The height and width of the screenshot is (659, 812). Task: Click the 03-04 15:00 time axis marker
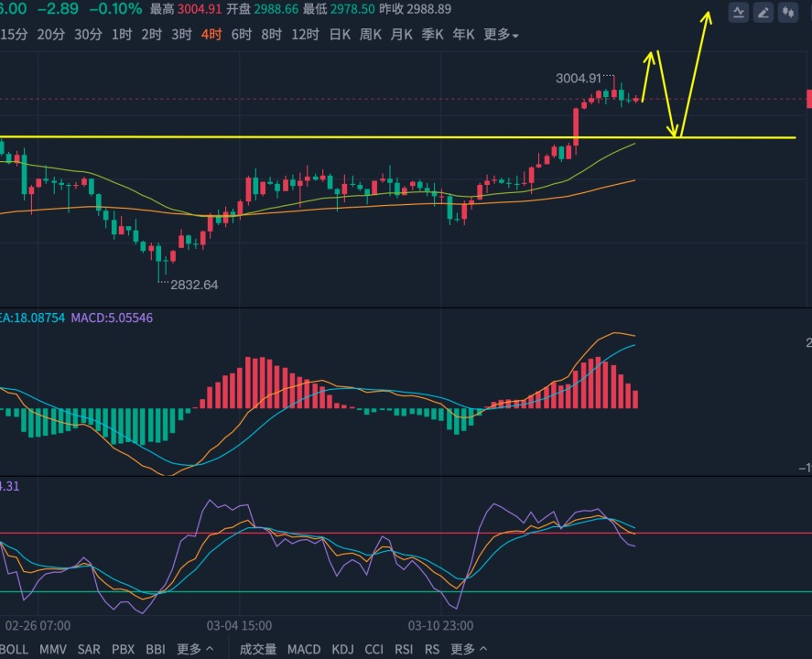tap(239, 625)
